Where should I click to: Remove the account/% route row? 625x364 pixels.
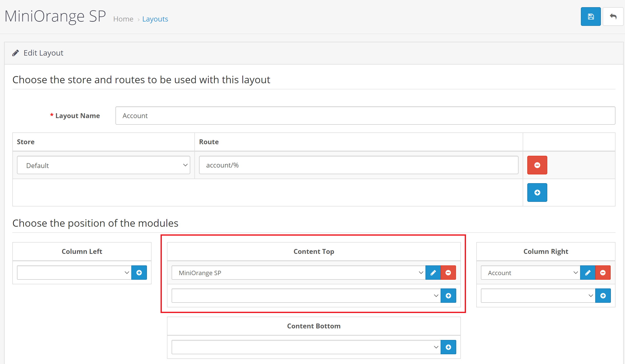tap(537, 165)
